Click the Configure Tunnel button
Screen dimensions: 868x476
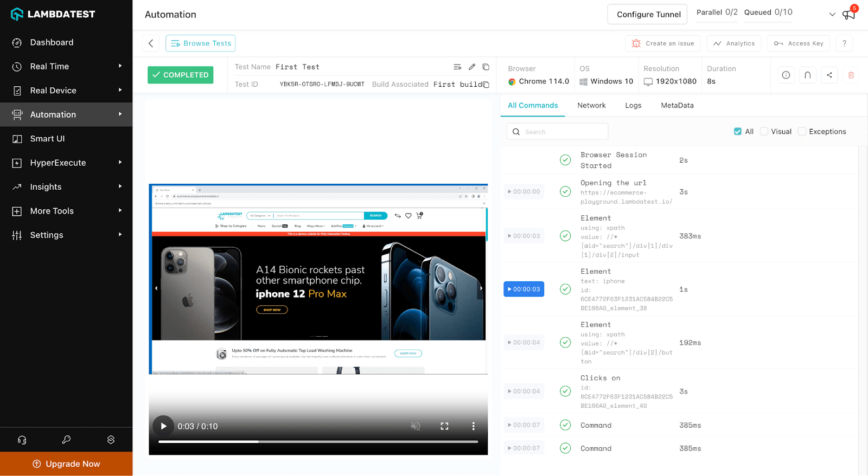click(648, 15)
